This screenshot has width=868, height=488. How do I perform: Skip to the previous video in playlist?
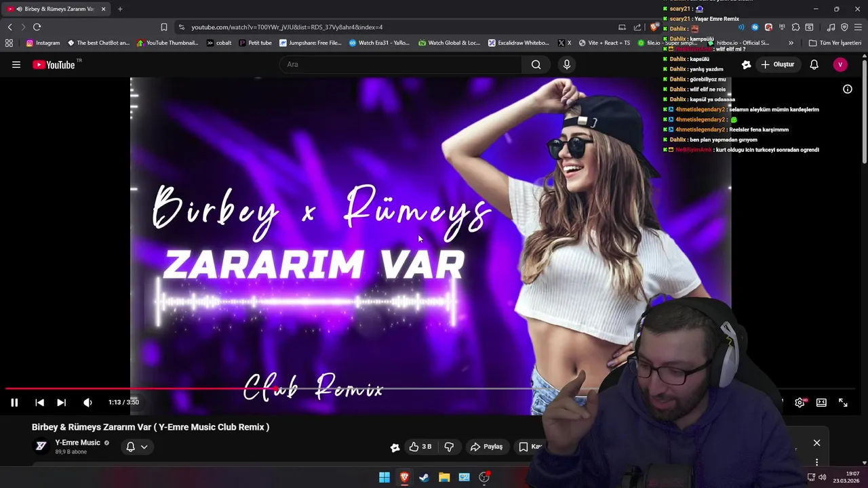(x=39, y=403)
